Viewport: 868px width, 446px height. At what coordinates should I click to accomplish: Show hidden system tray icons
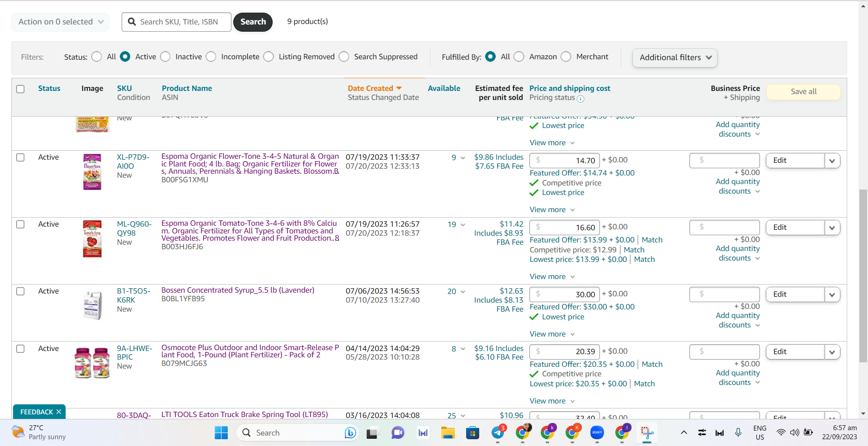point(684,433)
